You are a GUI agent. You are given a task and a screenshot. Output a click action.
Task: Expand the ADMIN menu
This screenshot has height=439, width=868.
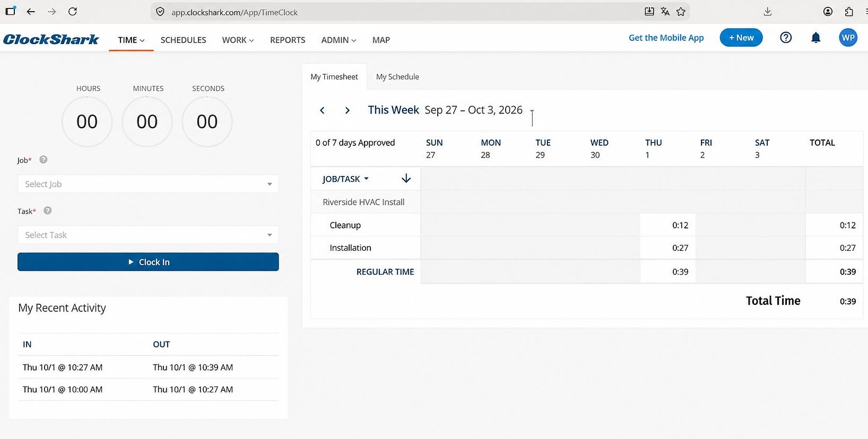point(338,40)
